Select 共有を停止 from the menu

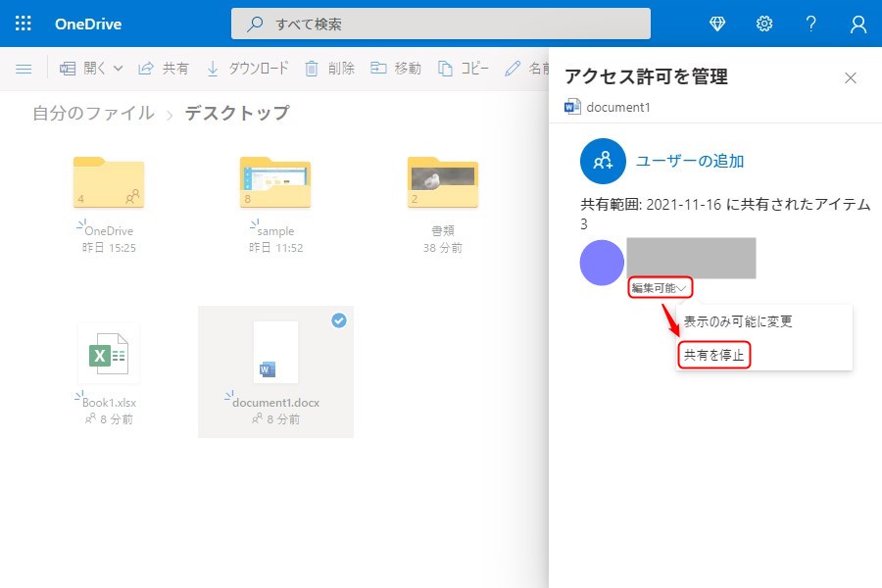(x=713, y=354)
